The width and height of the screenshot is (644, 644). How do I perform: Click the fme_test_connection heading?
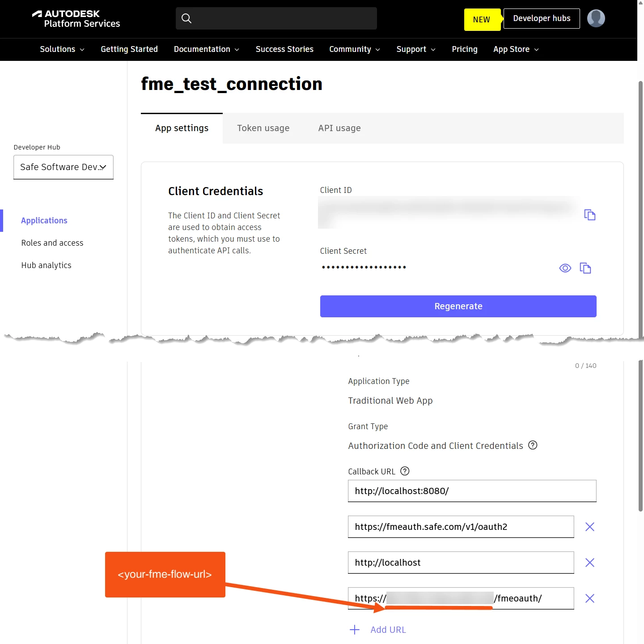pyautogui.click(x=232, y=84)
